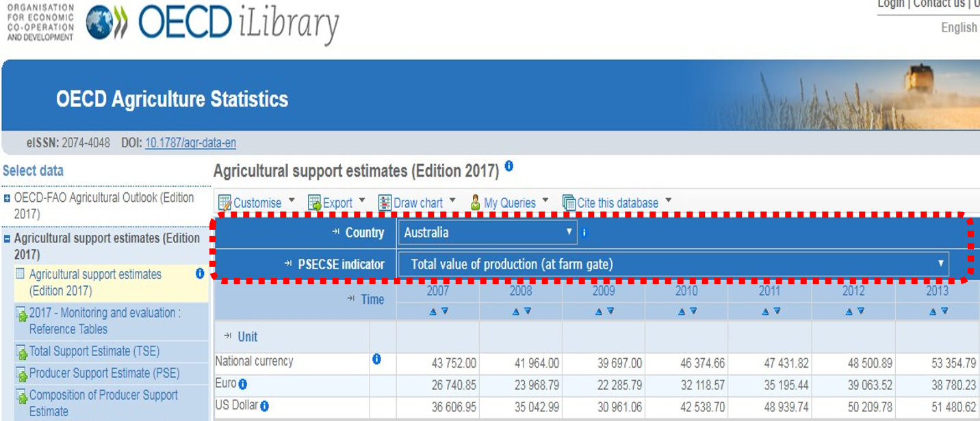Sort 2009 column descending
980x421 pixels.
pos(610,311)
